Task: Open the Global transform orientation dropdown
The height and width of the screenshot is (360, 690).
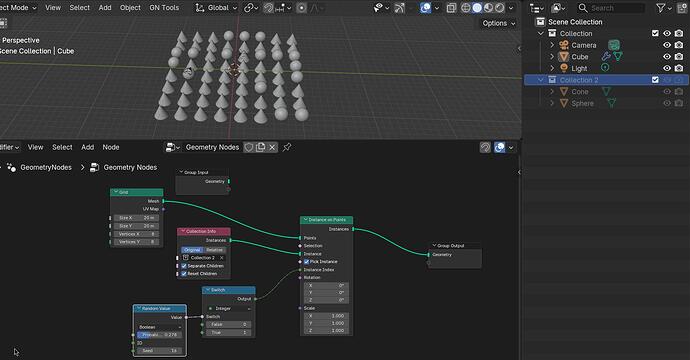Action: (x=217, y=8)
